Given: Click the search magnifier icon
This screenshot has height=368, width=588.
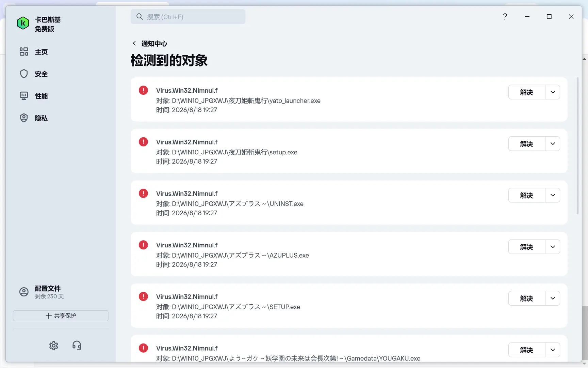Looking at the screenshot, I should click(x=140, y=17).
